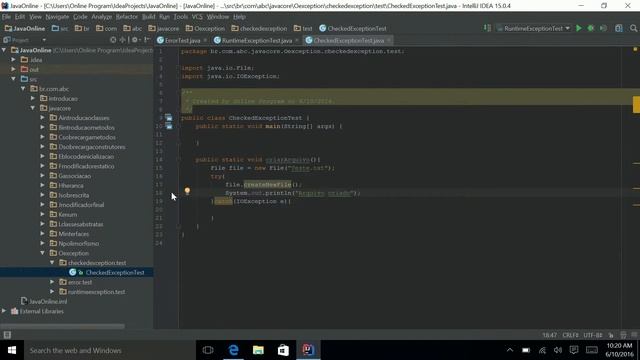The image size is (640, 360).
Task: Collapse all icon in Project panel header
Action: tap(123, 40)
